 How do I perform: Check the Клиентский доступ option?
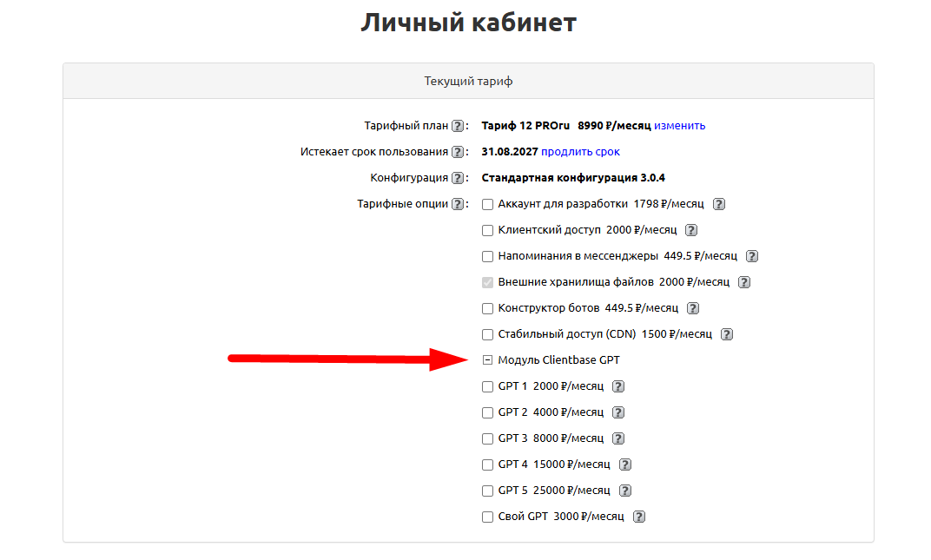coord(487,230)
